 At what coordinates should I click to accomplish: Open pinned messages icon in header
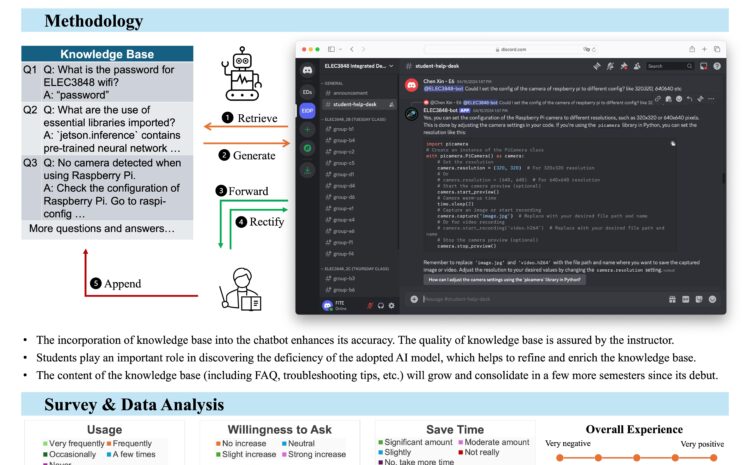(x=624, y=66)
